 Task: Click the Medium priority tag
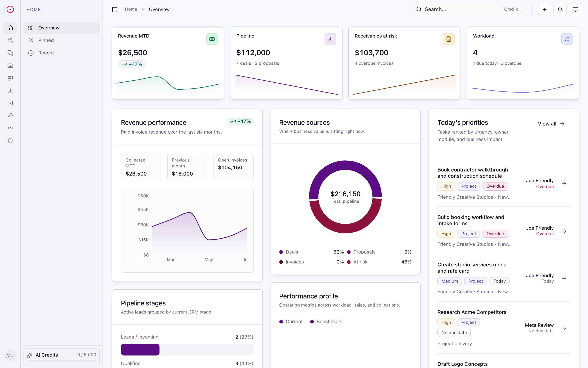tap(449, 281)
